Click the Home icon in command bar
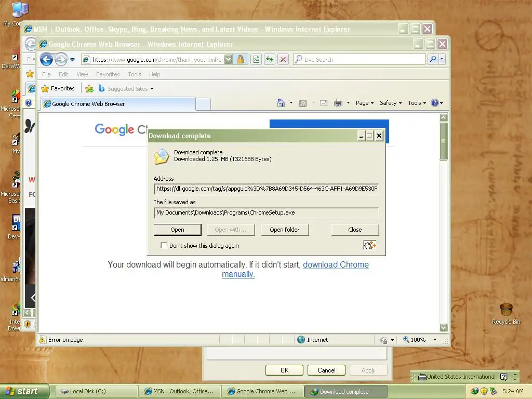The height and width of the screenshot is (399, 532). click(281, 103)
